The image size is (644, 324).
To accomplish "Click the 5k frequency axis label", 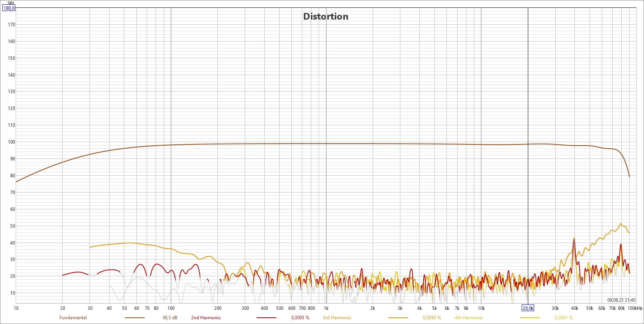I will [x=434, y=308].
